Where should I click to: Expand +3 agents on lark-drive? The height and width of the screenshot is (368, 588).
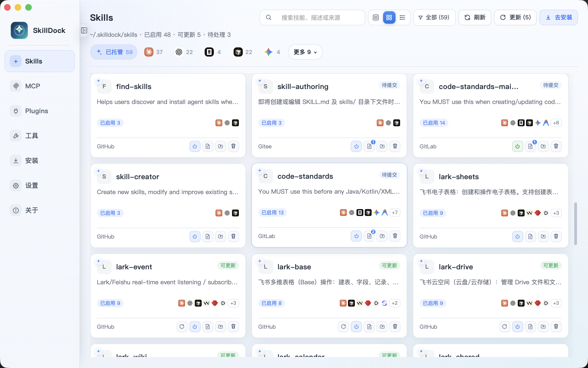tap(556, 303)
